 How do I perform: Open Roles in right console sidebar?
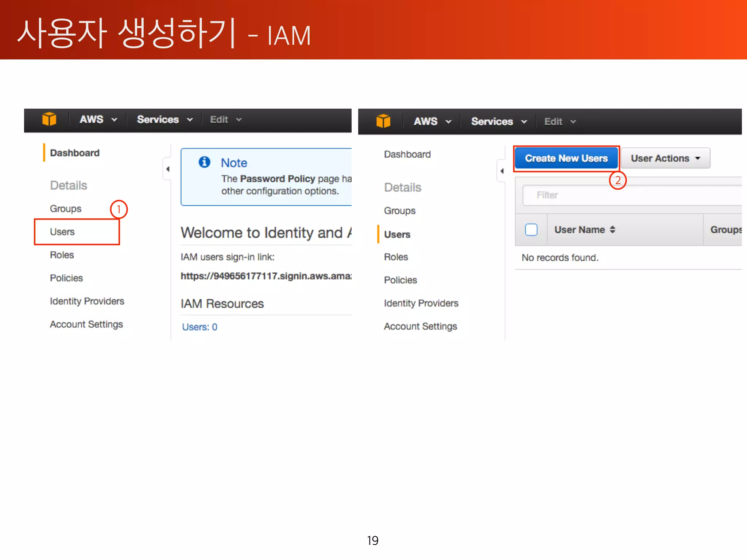click(396, 257)
